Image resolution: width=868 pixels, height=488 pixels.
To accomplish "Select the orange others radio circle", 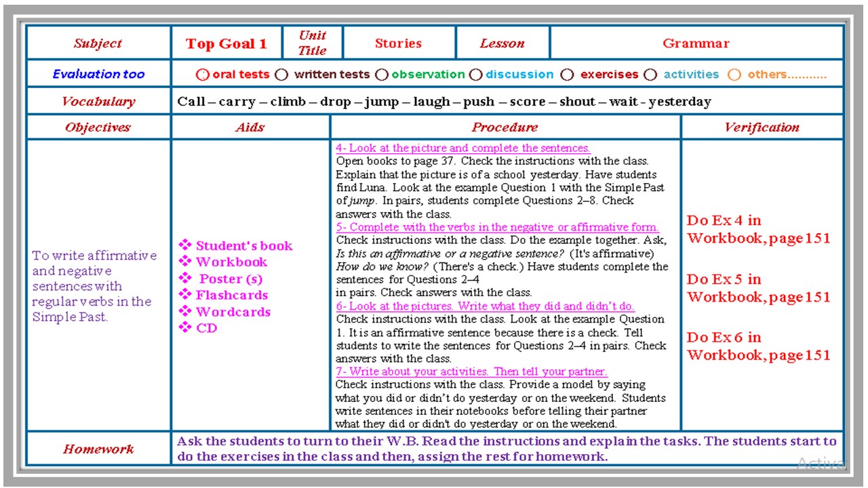I will pyautogui.click(x=734, y=75).
